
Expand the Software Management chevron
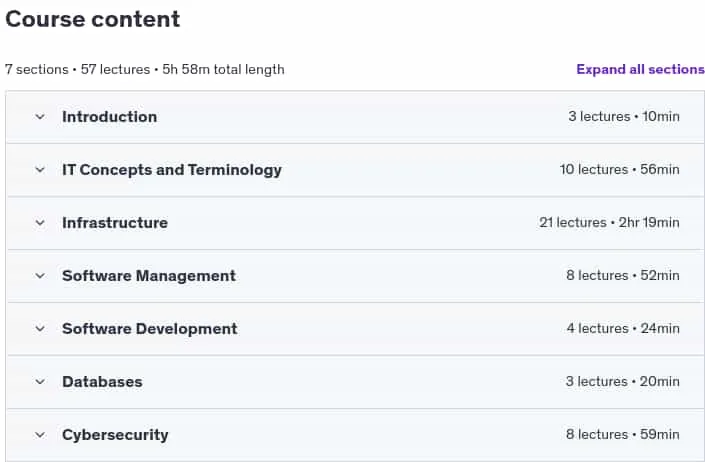pyautogui.click(x=40, y=276)
